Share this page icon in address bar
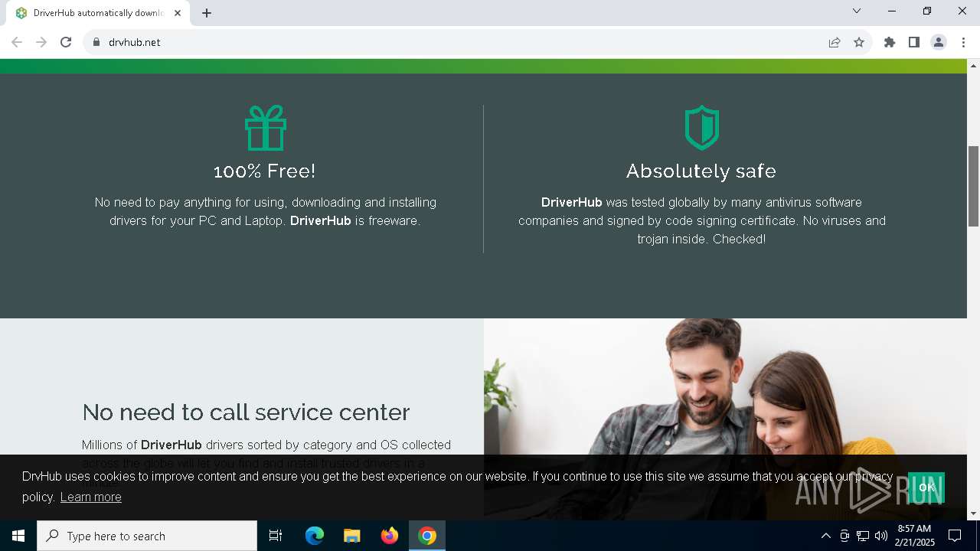 [x=835, y=42]
